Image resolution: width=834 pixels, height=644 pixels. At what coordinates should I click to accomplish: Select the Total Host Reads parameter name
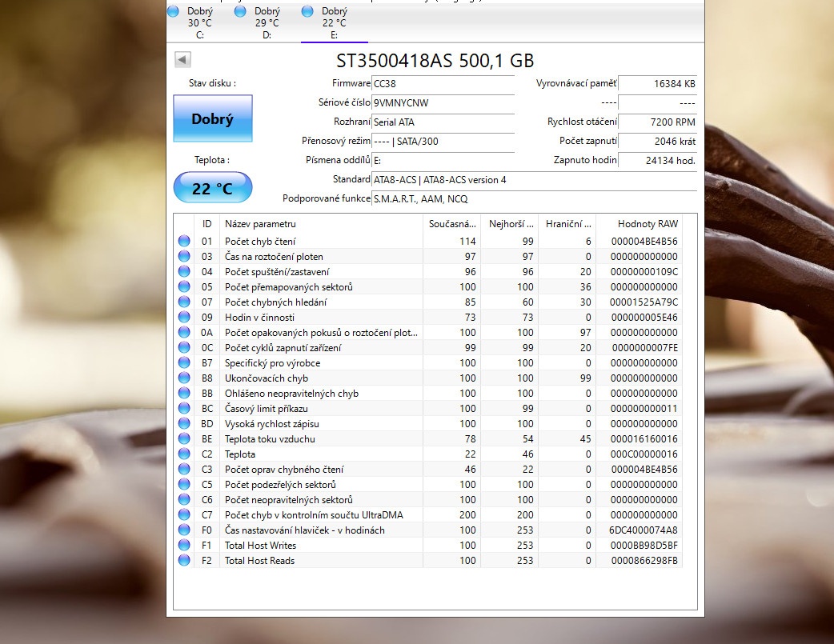(259, 561)
